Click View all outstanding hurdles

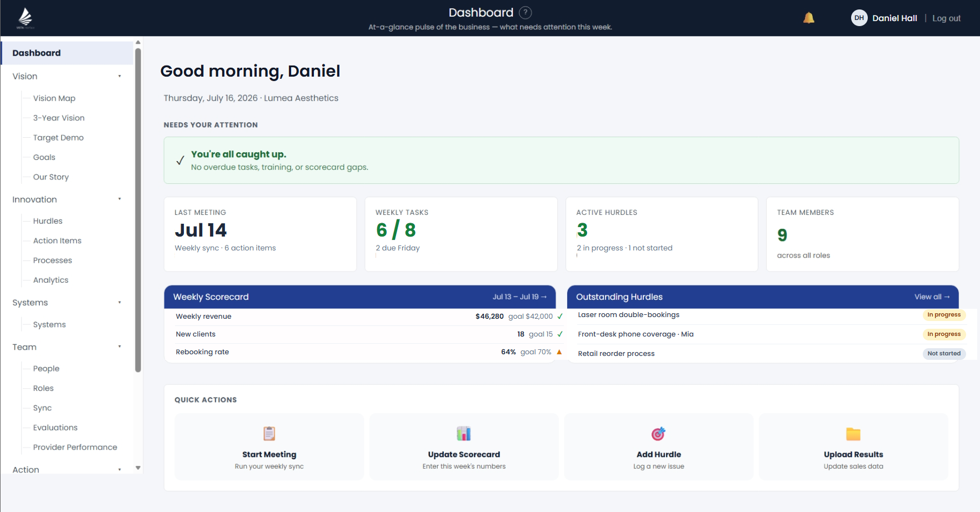click(x=932, y=297)
